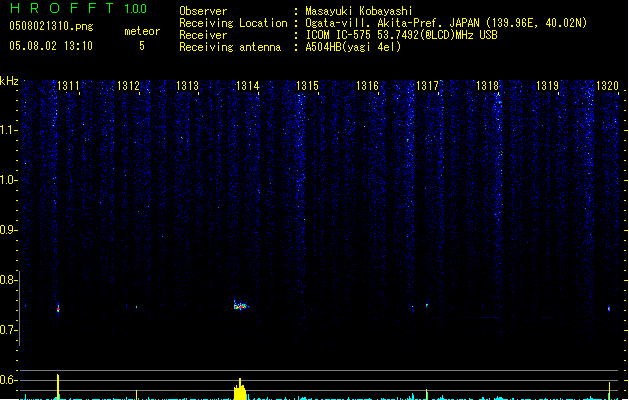This screenshot has height=400, width=629.
Task: Click time marker 1315
Action: [307, 86]
